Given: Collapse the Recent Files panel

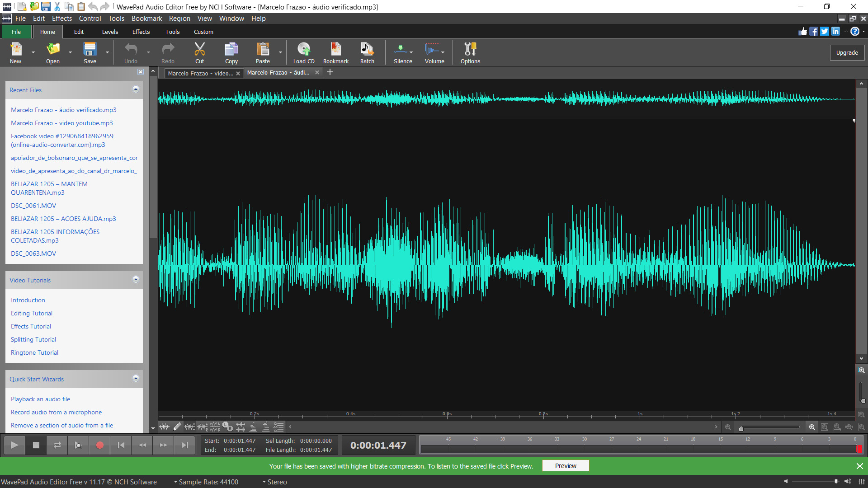Looking at the screenshot, I should (136, 89).
